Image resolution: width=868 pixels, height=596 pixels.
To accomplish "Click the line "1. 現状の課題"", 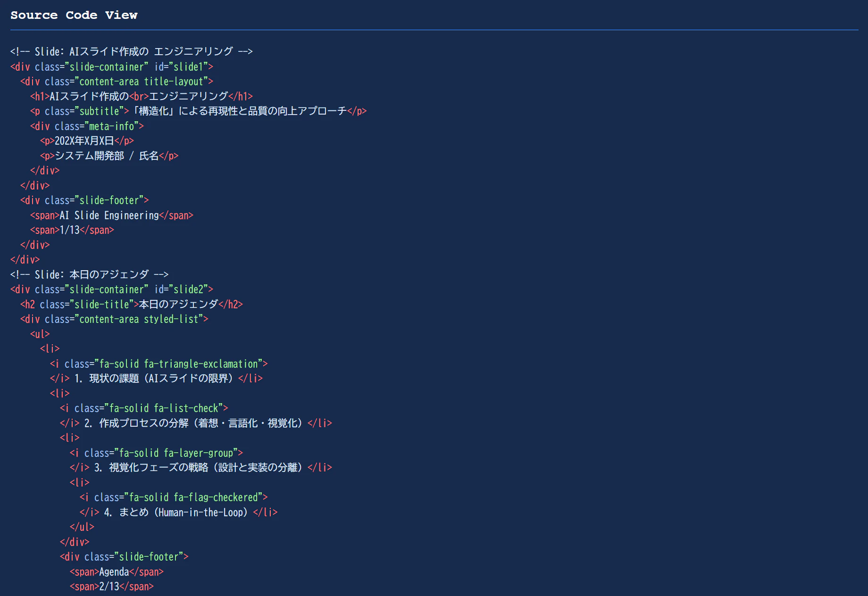I will click(x=157, y=379).
